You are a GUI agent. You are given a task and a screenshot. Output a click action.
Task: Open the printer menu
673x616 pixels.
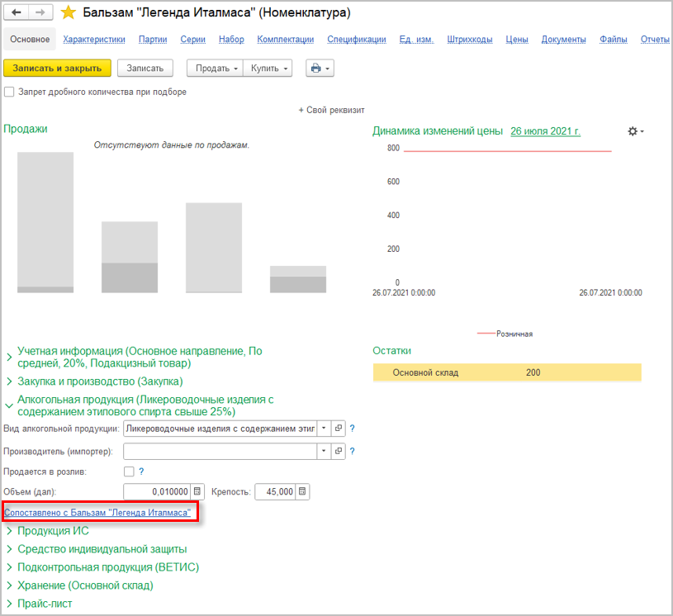pyautogui.click(x=320, y=69)
